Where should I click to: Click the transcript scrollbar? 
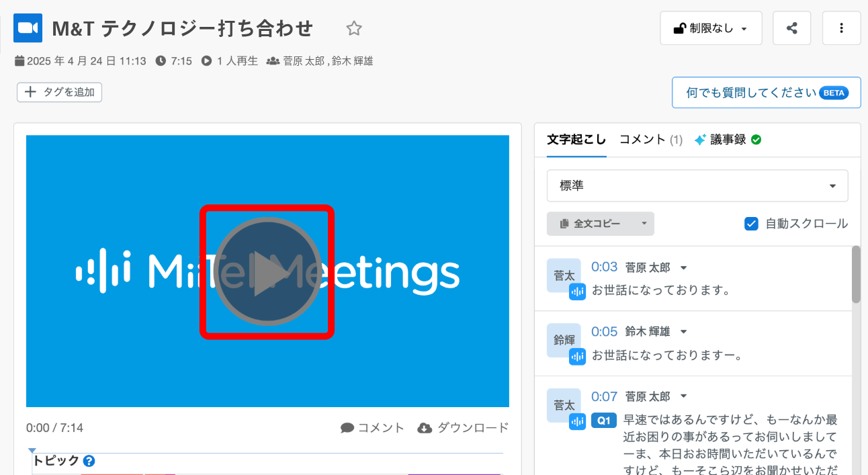click(x=856, y=274)
